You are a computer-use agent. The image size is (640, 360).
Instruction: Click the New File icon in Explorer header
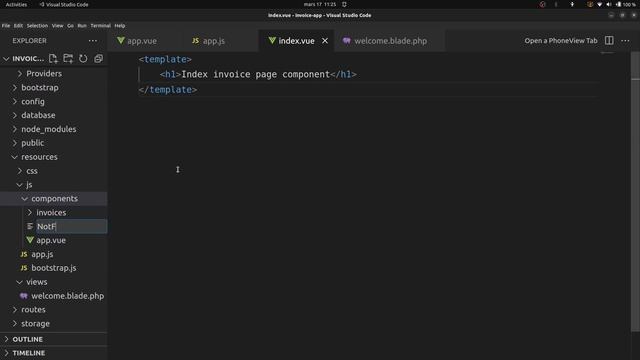click(x=53, y=59)
